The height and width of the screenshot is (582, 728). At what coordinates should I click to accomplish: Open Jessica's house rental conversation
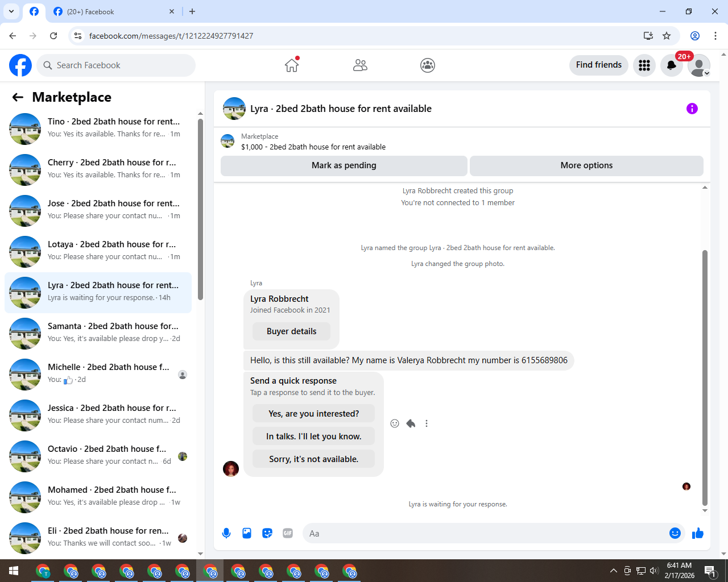[x=98, y=415]
